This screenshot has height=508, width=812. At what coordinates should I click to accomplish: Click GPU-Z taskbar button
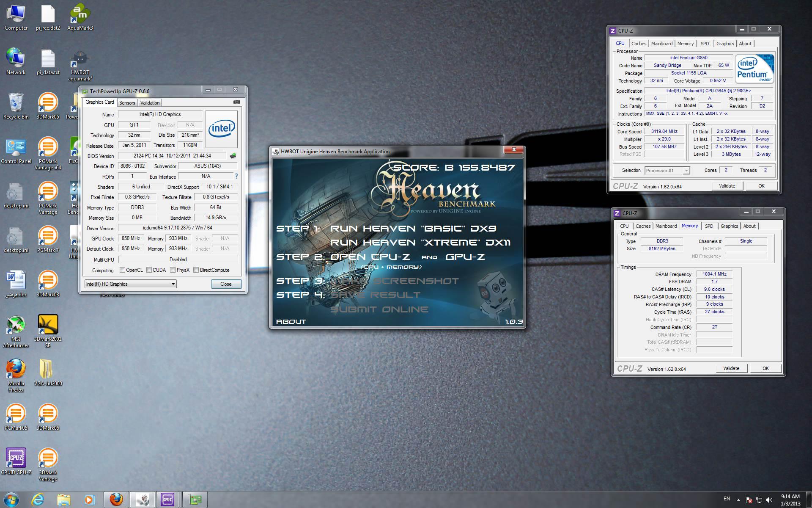coord(195,500)
